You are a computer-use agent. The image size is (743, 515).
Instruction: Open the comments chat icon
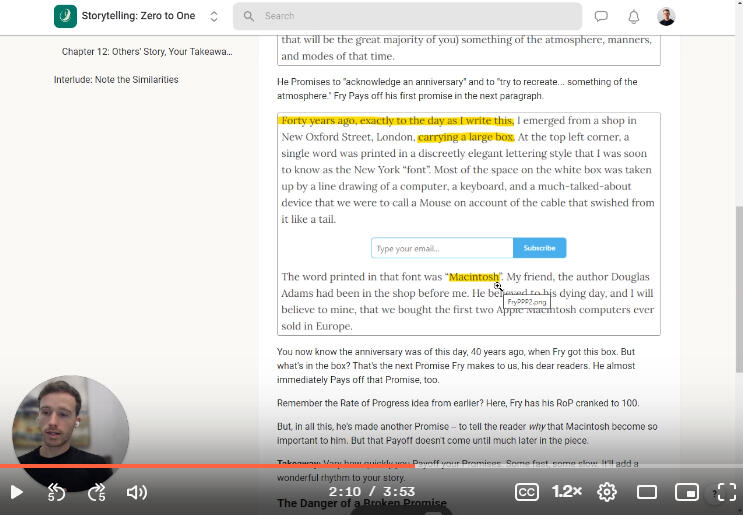point(601,16)
